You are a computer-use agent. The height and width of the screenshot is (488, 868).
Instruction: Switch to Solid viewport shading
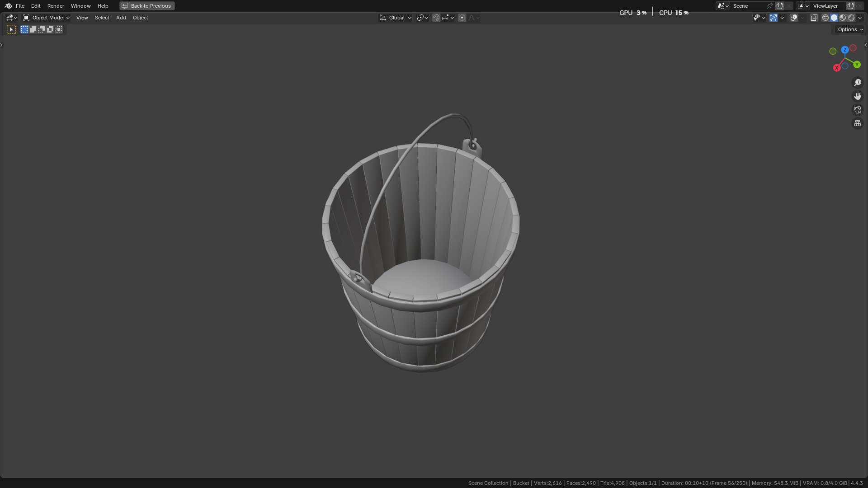pyautogui.click(x=834, y=18)
